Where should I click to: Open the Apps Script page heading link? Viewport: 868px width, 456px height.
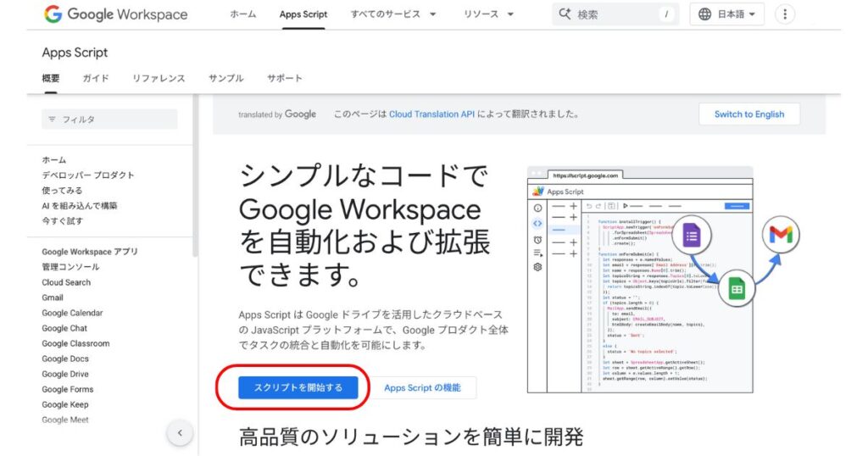[x=75, y=53]
